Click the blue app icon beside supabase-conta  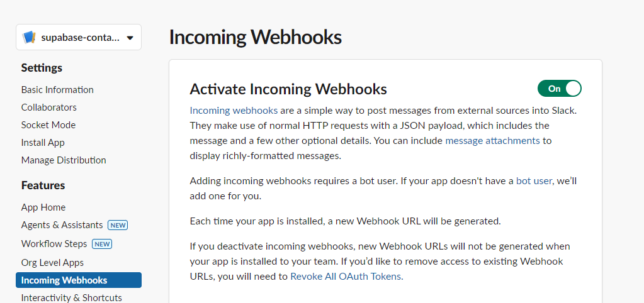pyautogui.click(x=29, y=38)
